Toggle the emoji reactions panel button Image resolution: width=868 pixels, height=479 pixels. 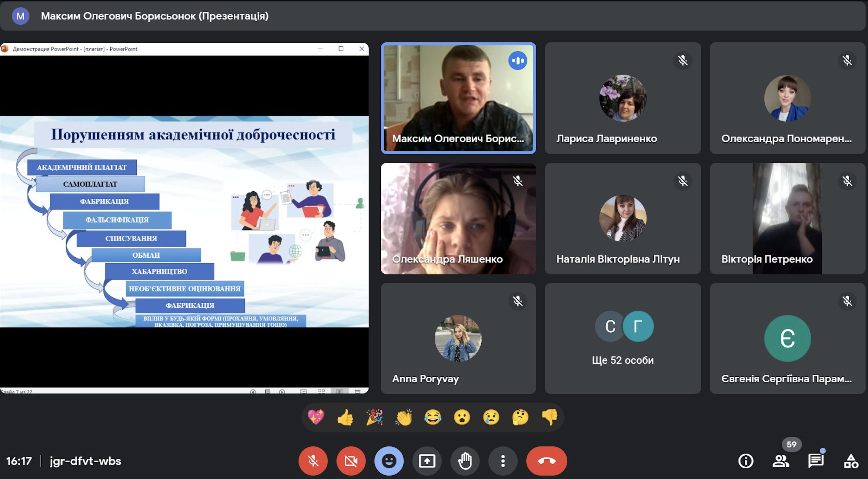389,461
